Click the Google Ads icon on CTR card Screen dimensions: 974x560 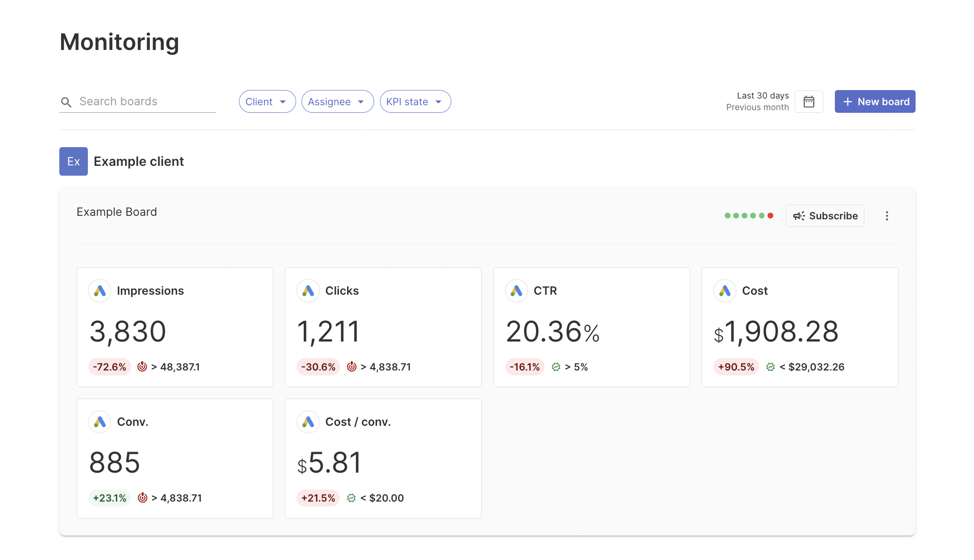[x=517, y=291]
